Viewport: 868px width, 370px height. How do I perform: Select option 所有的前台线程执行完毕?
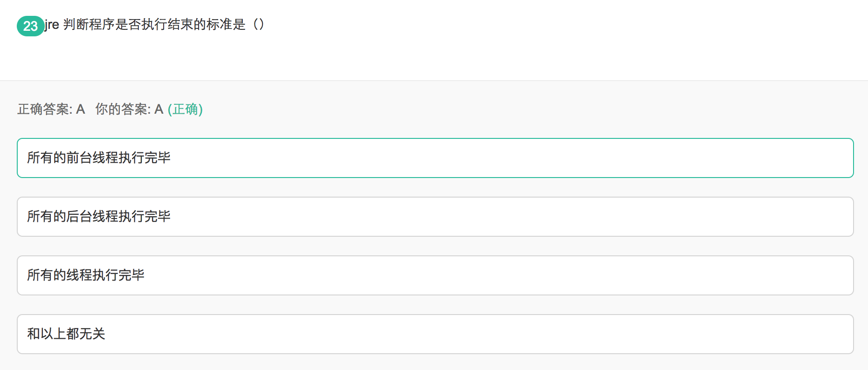pos(435,158)
